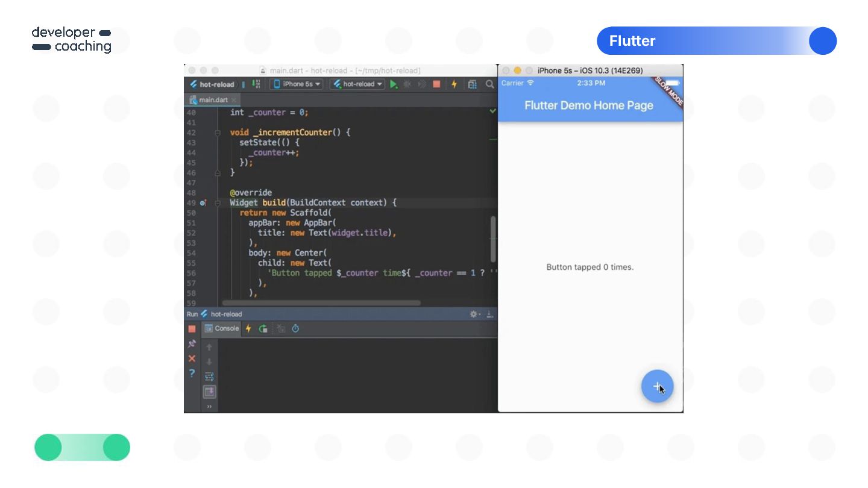868x488 pixels.
Task: Collapse the _incrementCounter method fold marker
Action: point(218,133)
